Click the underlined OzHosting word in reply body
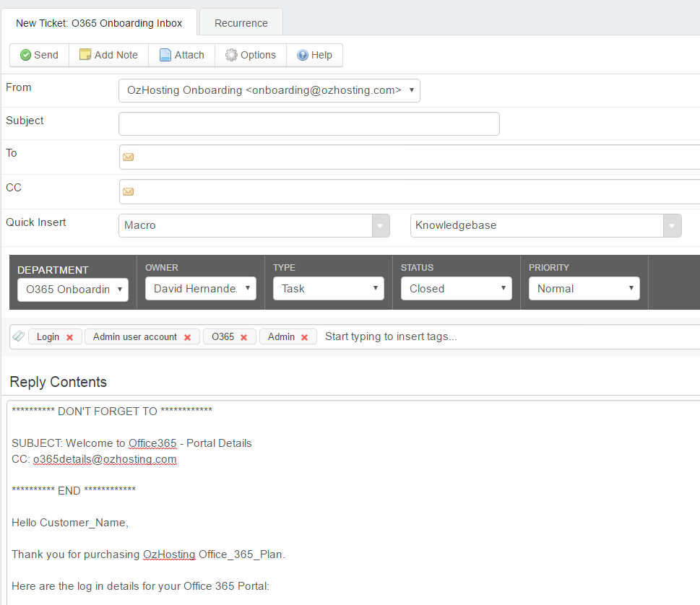 point(169,554)
